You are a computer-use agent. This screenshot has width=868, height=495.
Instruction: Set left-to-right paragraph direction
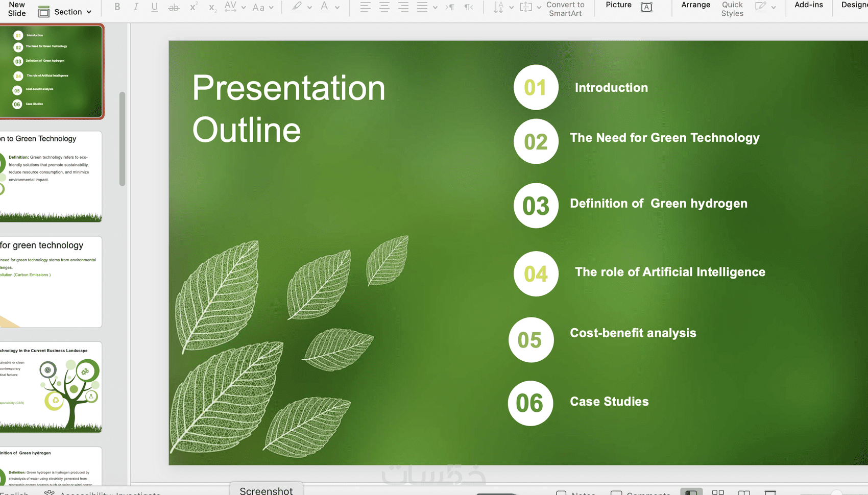(x=449, y=7)
